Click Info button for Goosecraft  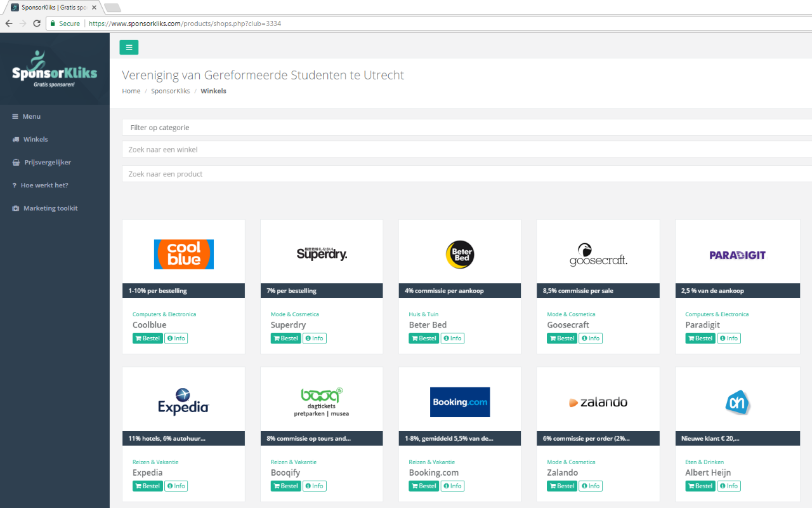tap(591, 338)
